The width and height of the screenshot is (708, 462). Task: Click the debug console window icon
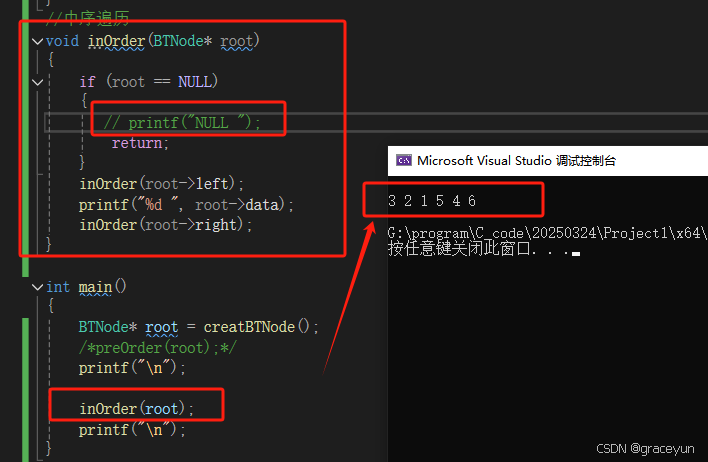[404, 160]
